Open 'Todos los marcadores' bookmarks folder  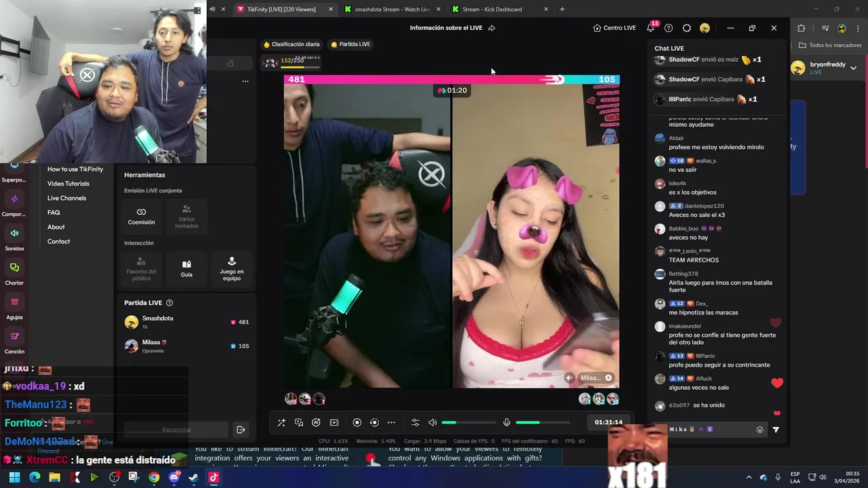[830, 45]
